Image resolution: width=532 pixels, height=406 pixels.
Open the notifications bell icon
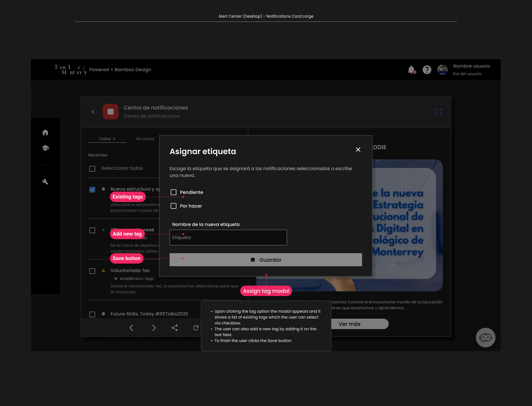click(x=411, y=70)
